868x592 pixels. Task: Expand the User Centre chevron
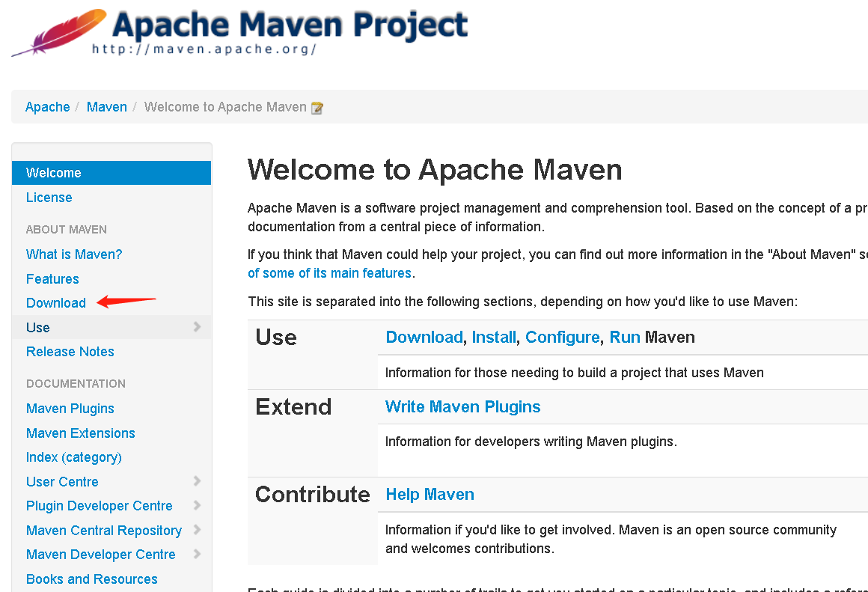(197, 481)
